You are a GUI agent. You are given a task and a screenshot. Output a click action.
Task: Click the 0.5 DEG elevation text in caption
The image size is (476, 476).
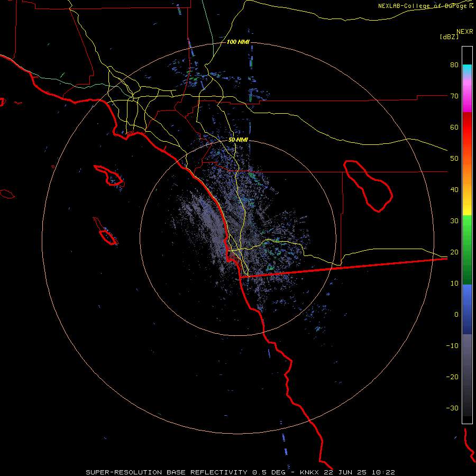click(x=269, y=472)
